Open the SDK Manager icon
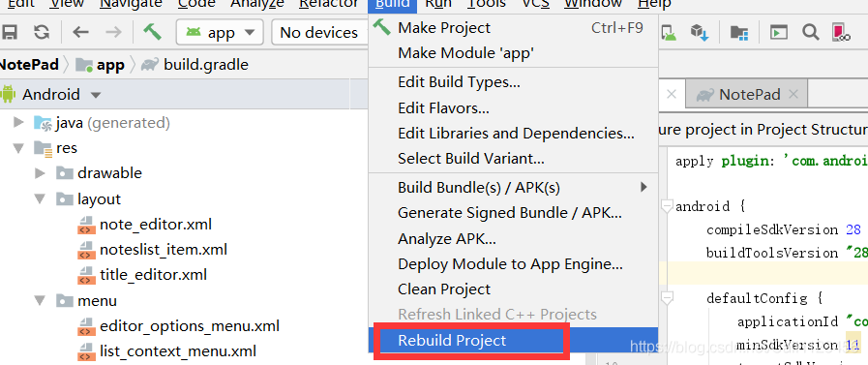Screen dimensions: 868x365 pyautogui.click(x=700, y=33)
